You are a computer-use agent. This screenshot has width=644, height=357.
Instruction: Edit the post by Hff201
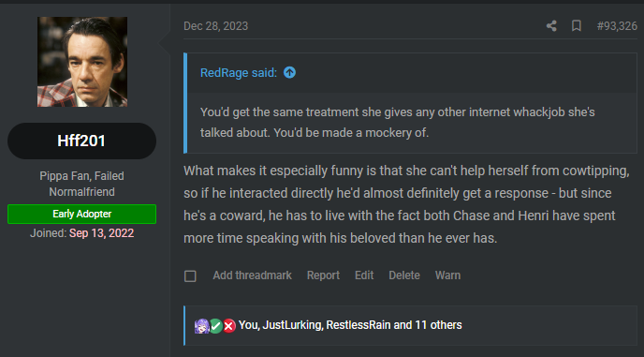pyautogui.click(x=364, y=275)
